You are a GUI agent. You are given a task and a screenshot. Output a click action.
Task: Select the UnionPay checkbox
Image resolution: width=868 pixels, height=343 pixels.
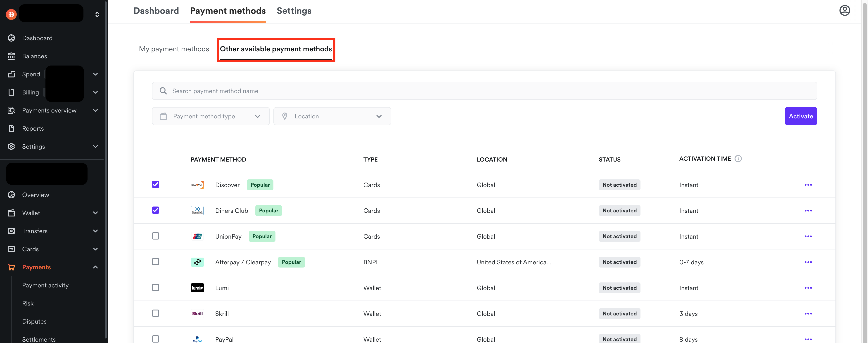[155, 236]
